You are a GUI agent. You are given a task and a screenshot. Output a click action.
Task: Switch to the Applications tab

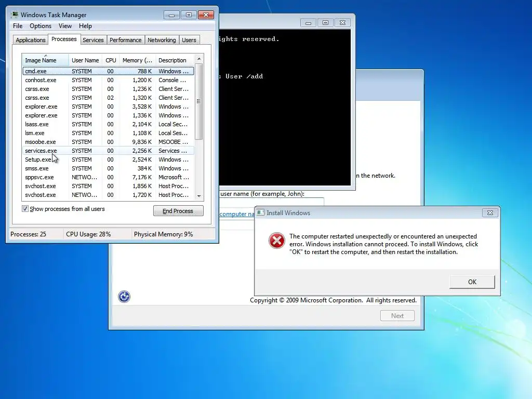click(x=31, y=39)
